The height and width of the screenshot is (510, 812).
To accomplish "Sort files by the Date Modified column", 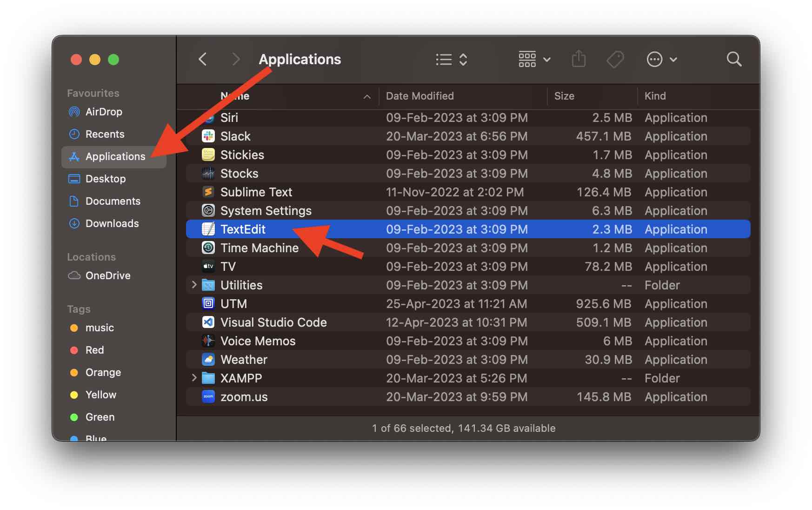I will tap(419, 96).
